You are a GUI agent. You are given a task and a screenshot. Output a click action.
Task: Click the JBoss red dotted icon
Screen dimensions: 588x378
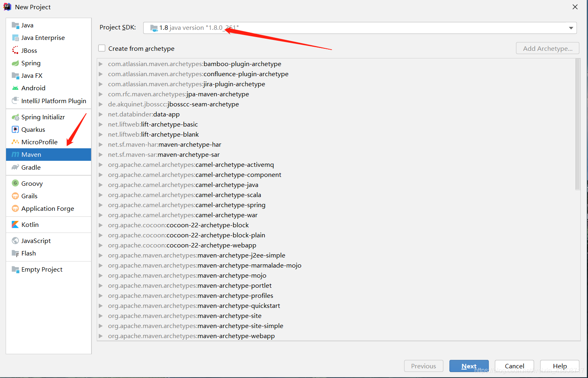coord(15,50)
